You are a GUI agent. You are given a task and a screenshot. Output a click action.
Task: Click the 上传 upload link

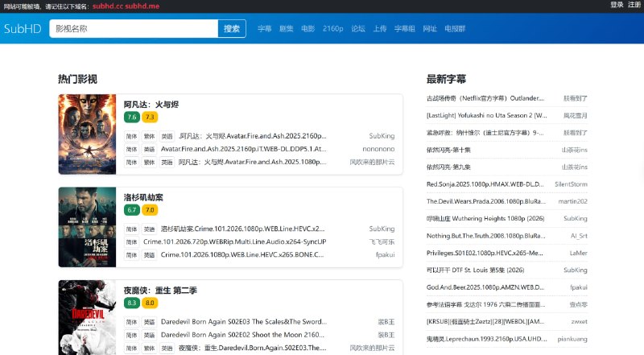pyautogui.click(x=380, y=29)
